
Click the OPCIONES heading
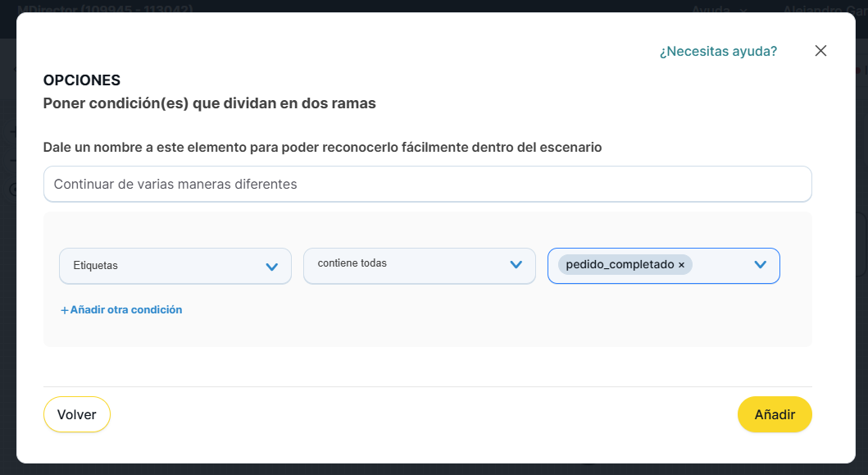[x=82, y=80]
